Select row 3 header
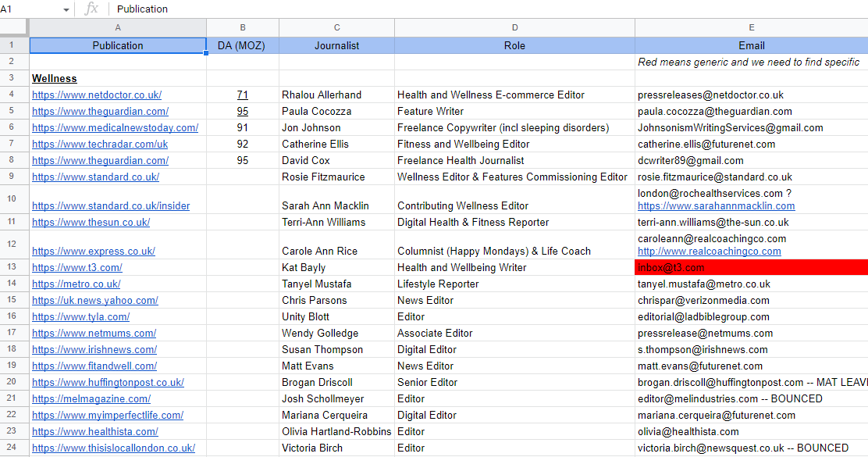868x457 pixels. click(x=14, y=78)
